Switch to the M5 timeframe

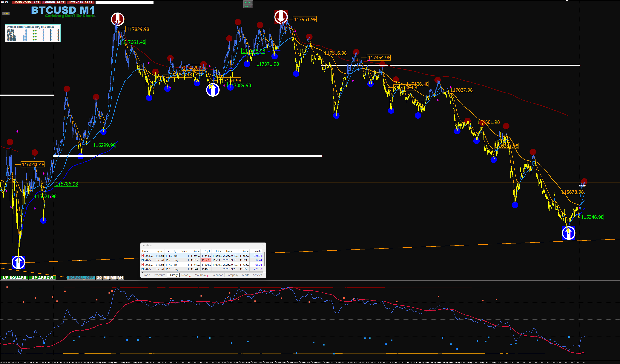point(113,278)
